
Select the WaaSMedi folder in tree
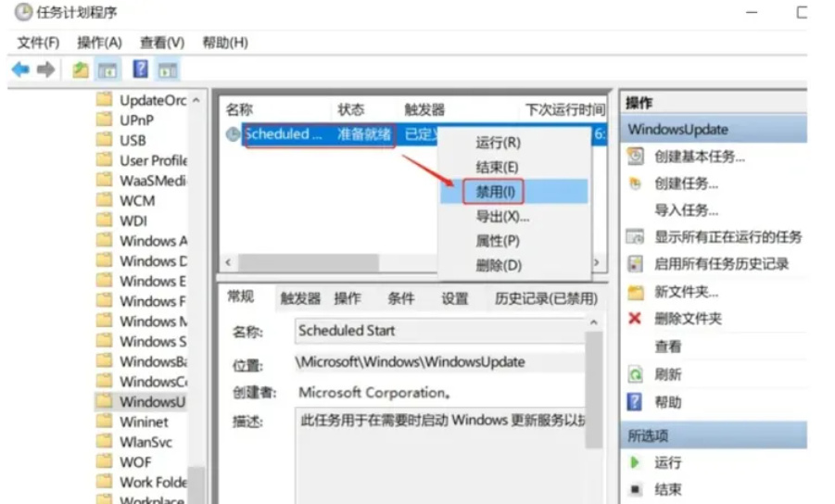point(153,181)
